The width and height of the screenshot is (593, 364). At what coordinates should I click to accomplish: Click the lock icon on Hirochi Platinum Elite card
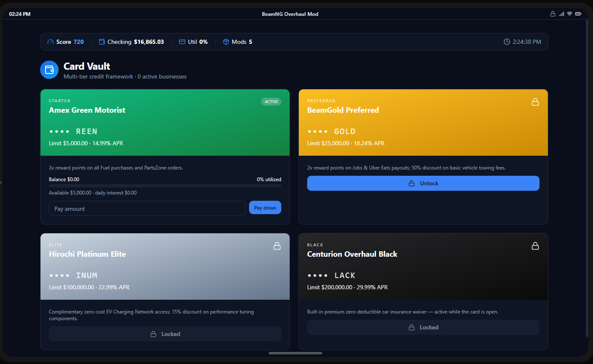277,246
